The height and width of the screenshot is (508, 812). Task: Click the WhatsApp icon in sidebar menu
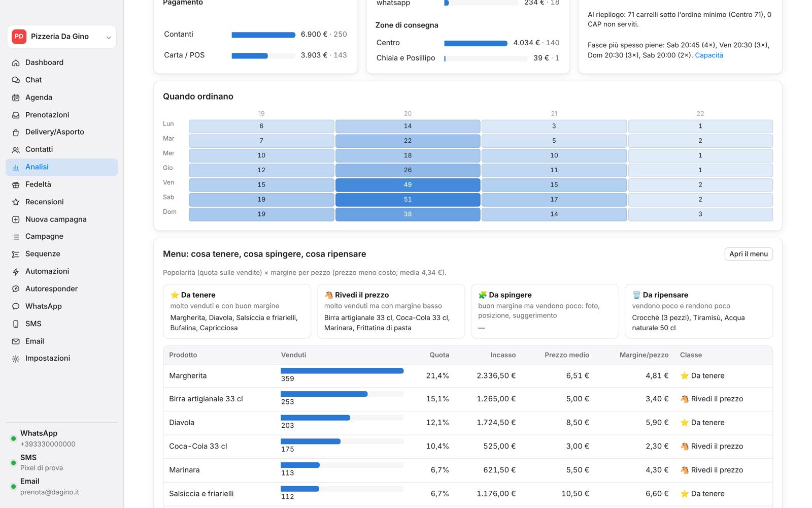[16, 306]
